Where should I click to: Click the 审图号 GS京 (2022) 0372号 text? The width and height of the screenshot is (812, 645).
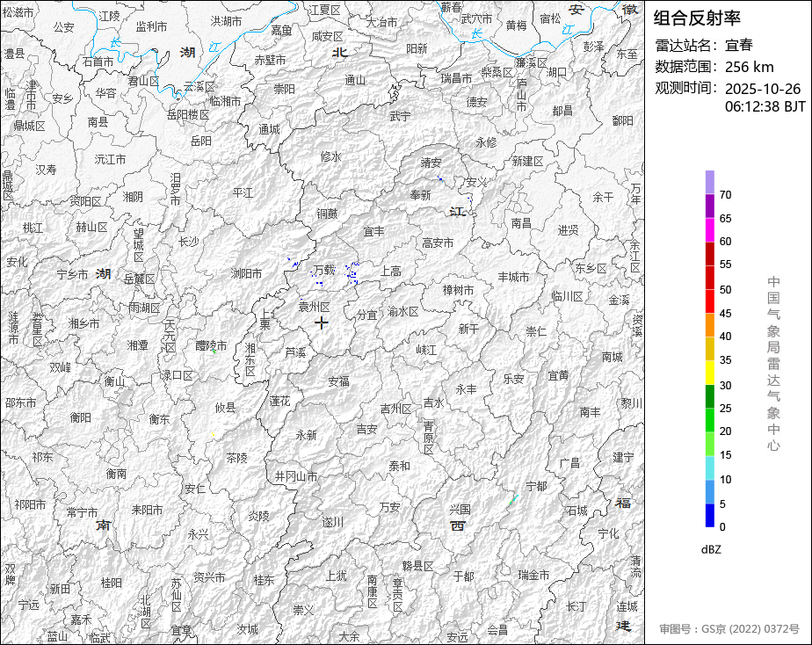[x=729, y=629]
